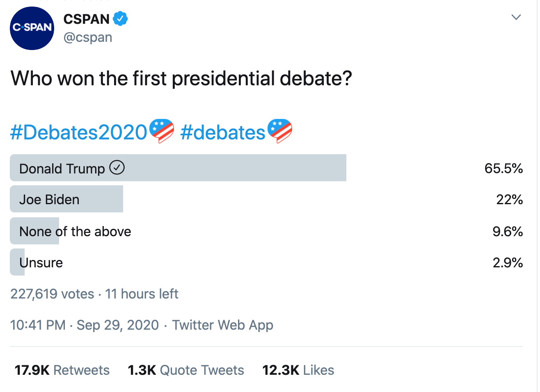
Task: View the 17.9K Retweets list
Action: (62, 370)
